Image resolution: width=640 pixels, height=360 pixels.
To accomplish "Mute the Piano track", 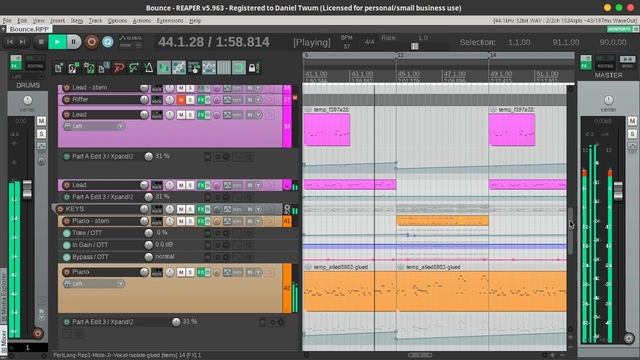I will [181, 272].
